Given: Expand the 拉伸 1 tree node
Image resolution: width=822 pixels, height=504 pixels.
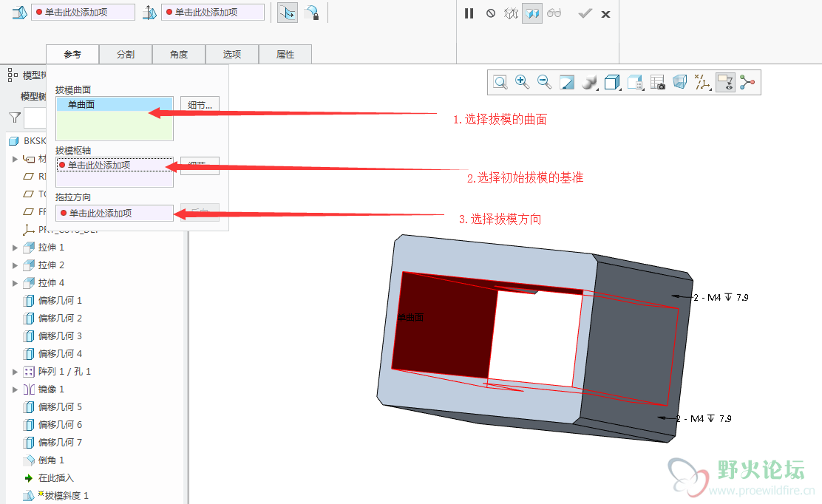Looking at the screenshot, I should tap(16, 248).
